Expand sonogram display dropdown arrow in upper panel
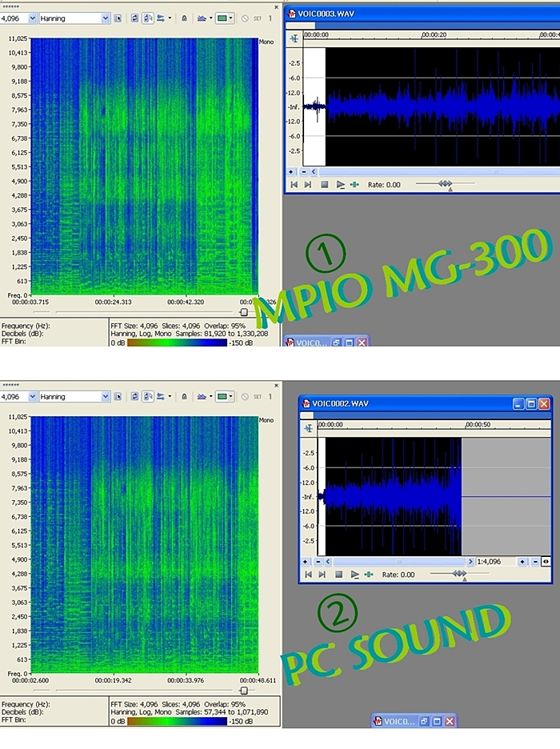This screenshot has width=560, height=749. [x=230, y=18]
